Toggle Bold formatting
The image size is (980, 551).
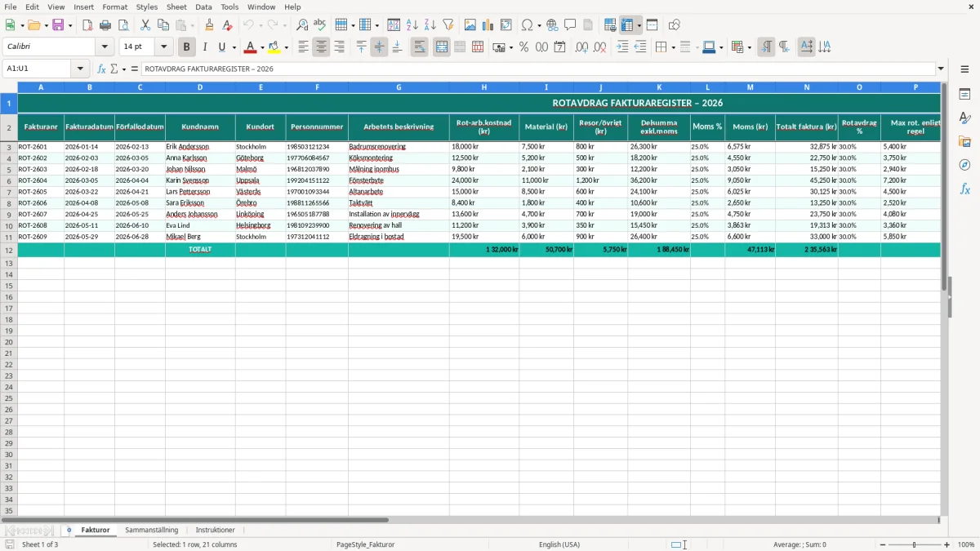[187, 47]
